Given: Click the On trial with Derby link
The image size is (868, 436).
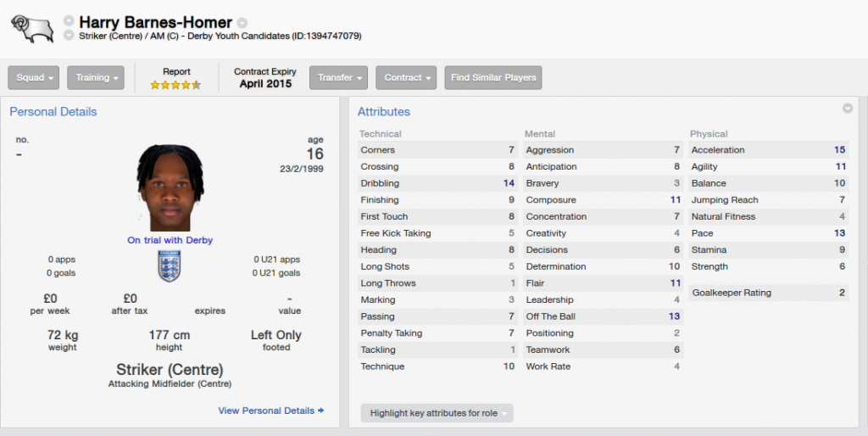Looking at the screenshot, I should (x=170, y=240).
